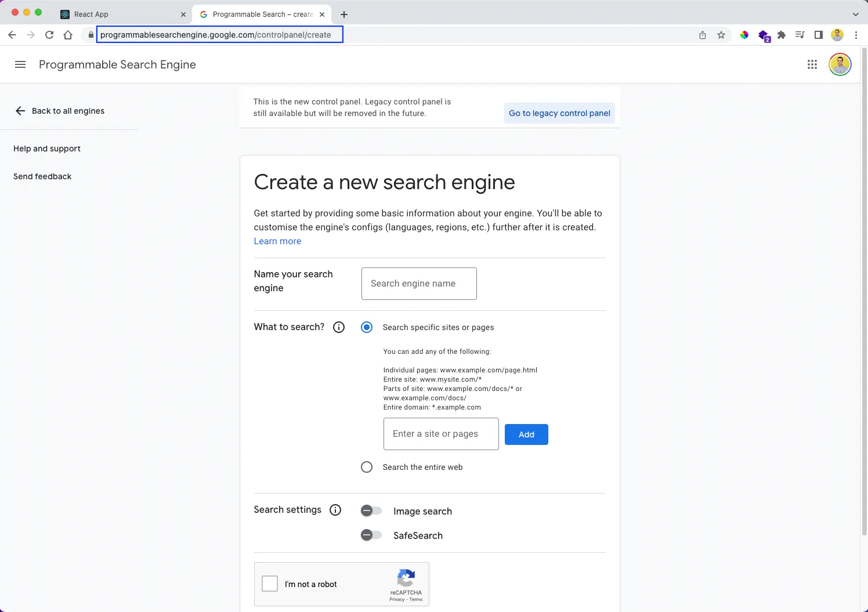This screenshot has height=612, width=868.
Task: Toggle the browser side panel
Action: [x=819, y=35]
